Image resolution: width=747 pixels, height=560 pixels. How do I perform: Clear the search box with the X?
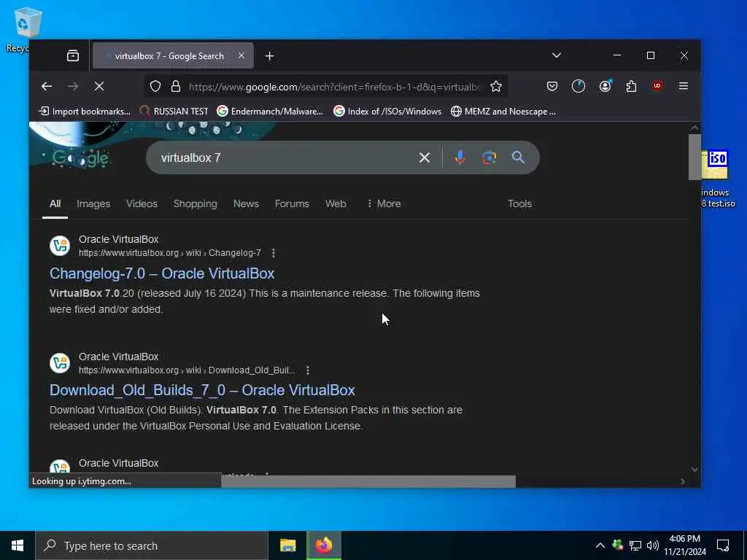425,157
